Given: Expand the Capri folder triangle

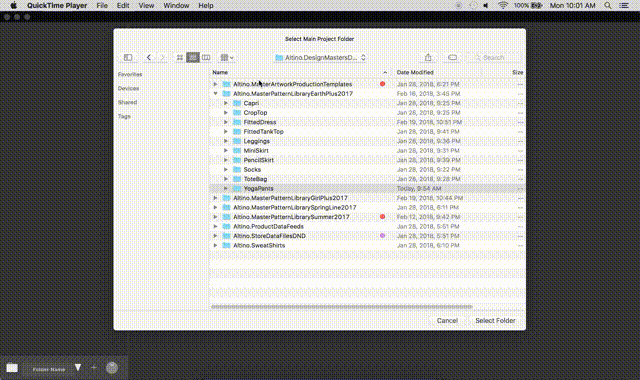Looking at the screenshot, I should click(226, 103).
